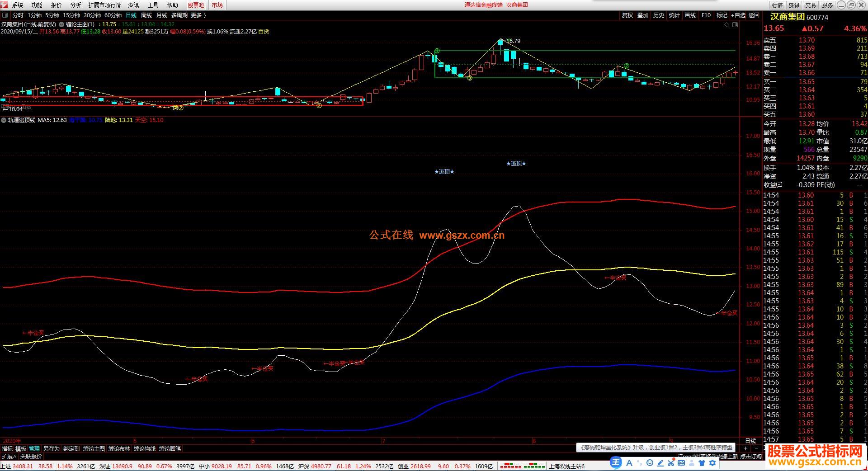This screenshot has width=868, height=471.
Task: Switch to 分时 chart period
Action: coord(18,15)
